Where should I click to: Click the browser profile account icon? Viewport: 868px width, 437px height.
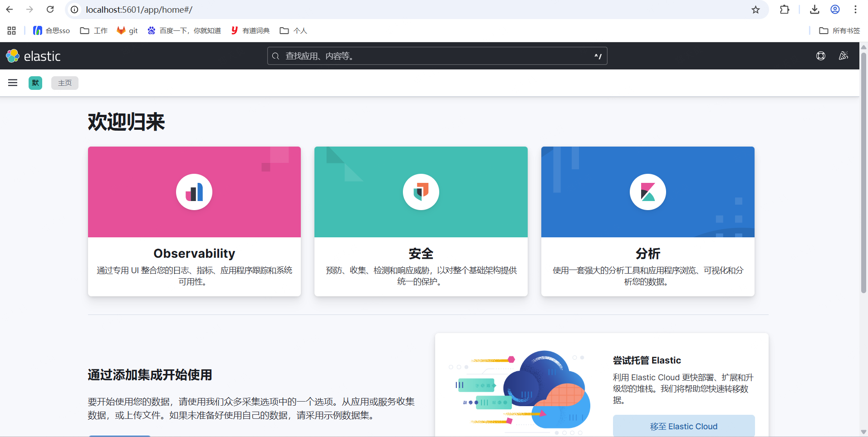pos(835,9)
